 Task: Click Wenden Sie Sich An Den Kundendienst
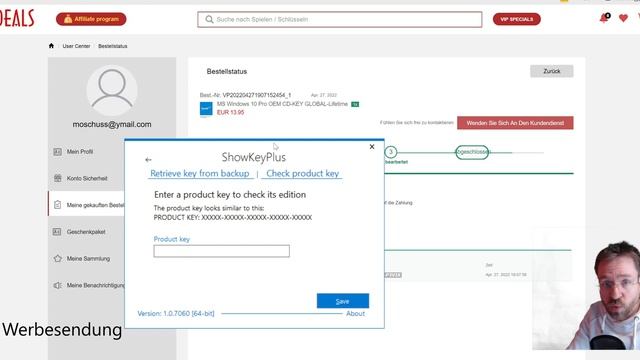pyautogui.click(x=515, y=123)
